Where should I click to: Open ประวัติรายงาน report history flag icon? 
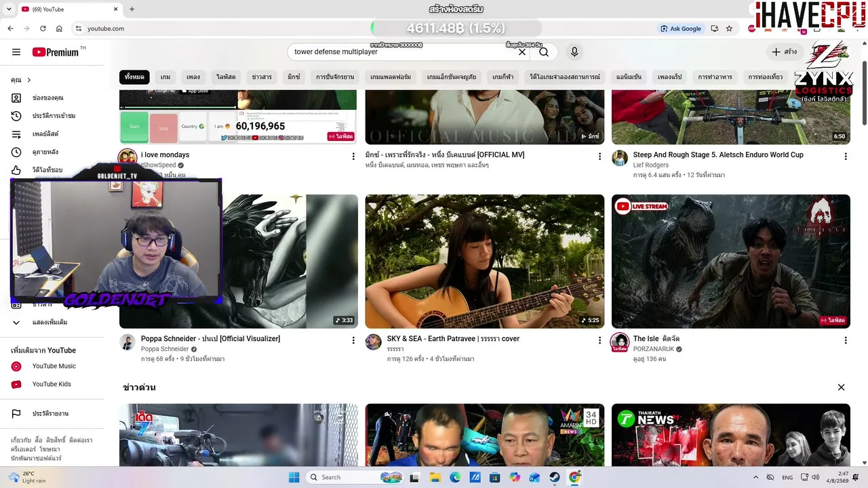point(16,413)
